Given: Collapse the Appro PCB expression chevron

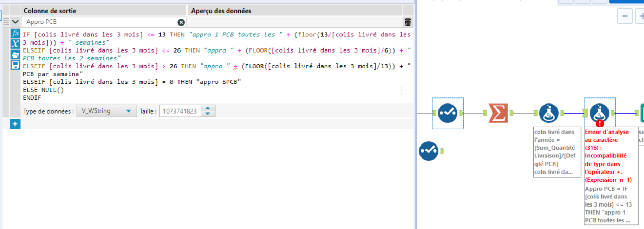Looking at the screenshot, I should 15,22.
